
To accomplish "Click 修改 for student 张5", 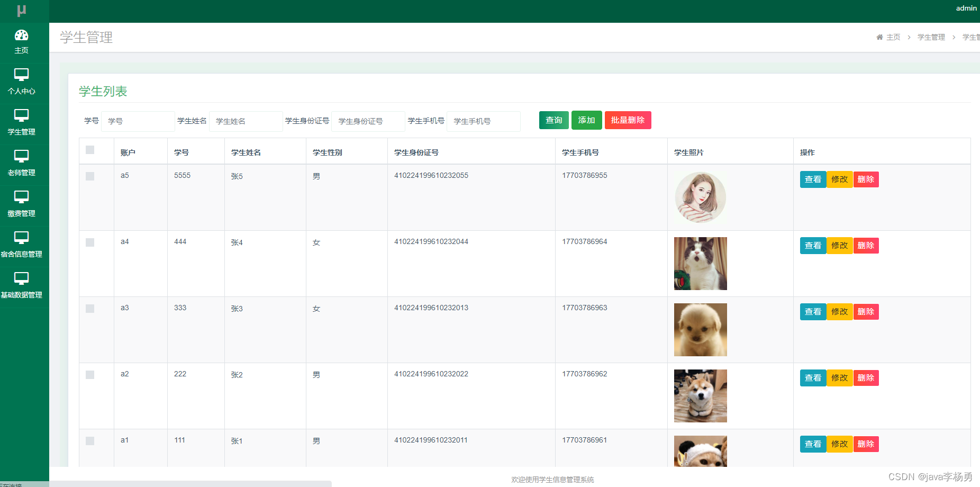I will coord(839,179).
